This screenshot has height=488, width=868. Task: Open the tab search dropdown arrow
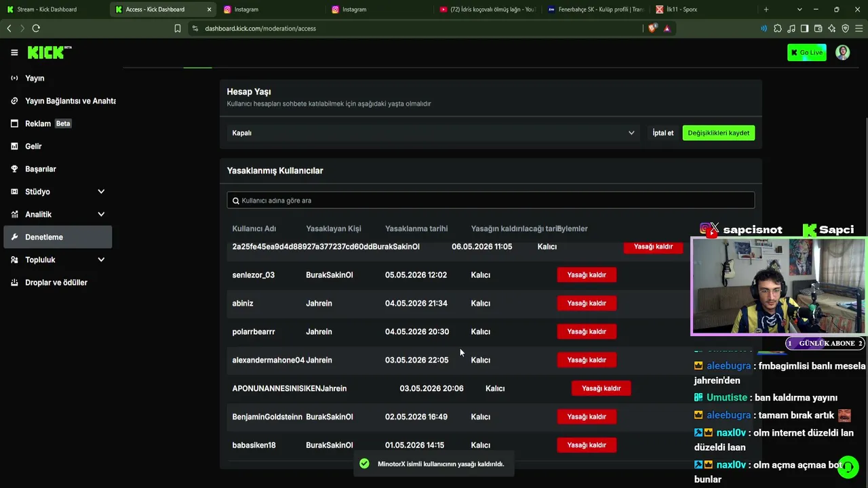click(800, 9)
